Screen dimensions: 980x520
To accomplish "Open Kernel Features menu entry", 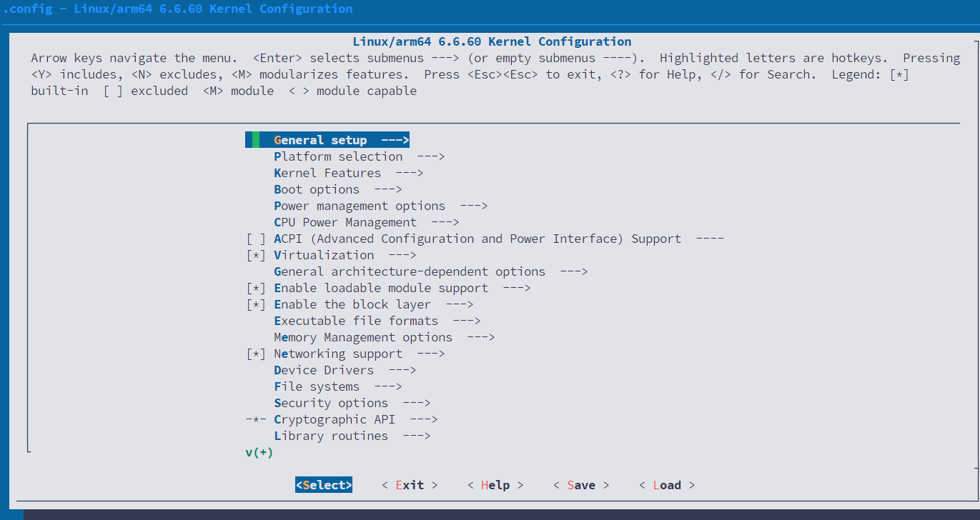I will 327,173.
